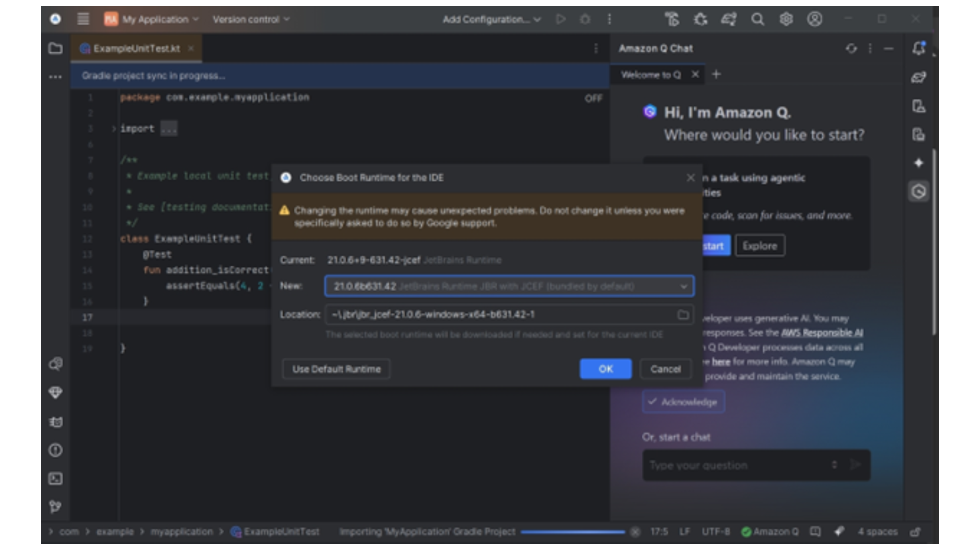
Task: Click OK in boot runtime dialog
Action: click(605, 369)
